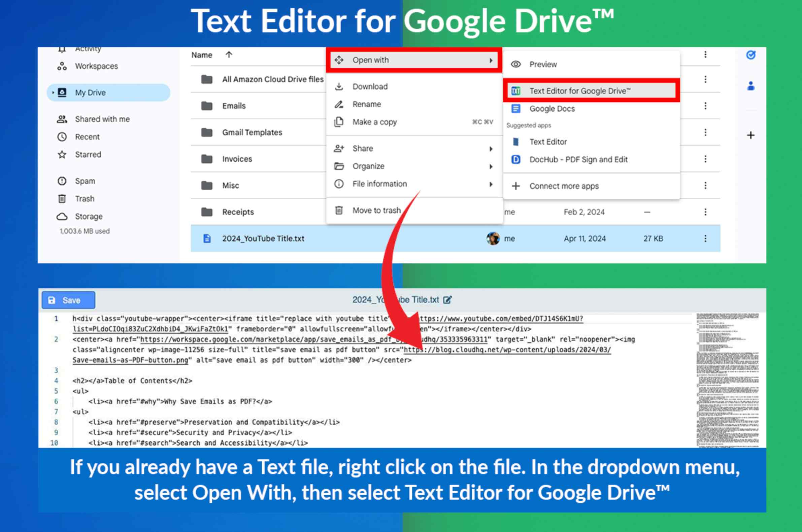Open more actions for Receipts row
The width and height of the screenshot is (802, 532).
point(705,212)
